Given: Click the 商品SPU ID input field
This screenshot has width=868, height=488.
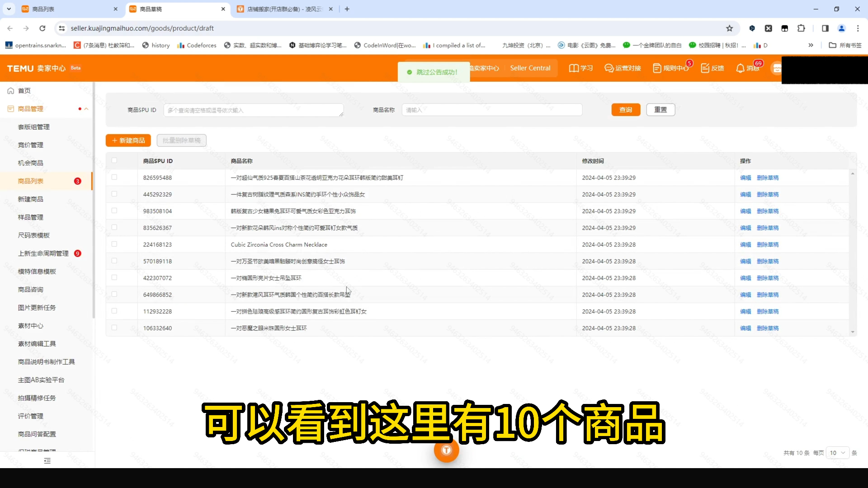Looking at the screenshot, I should [253, 110].
